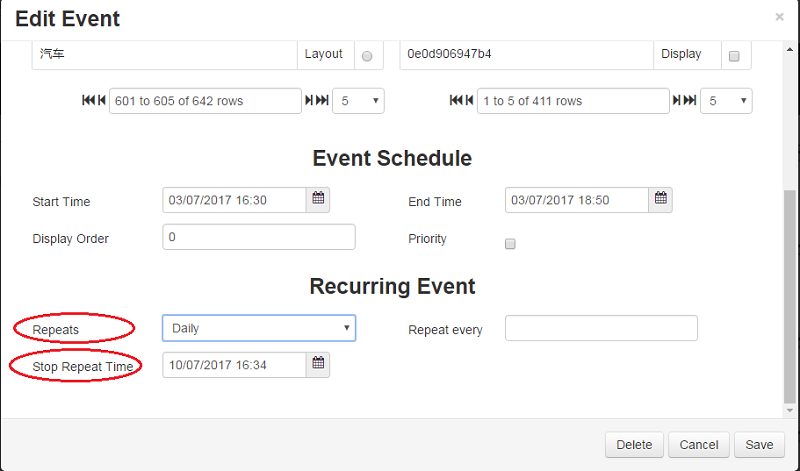
Task: Click the Repeat every input field
Action: coord(600,328)
